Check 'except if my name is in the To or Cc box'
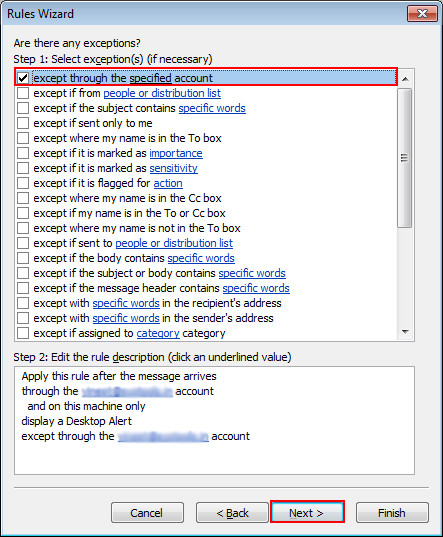Screen dimensions: 443x537 point(23,213)
